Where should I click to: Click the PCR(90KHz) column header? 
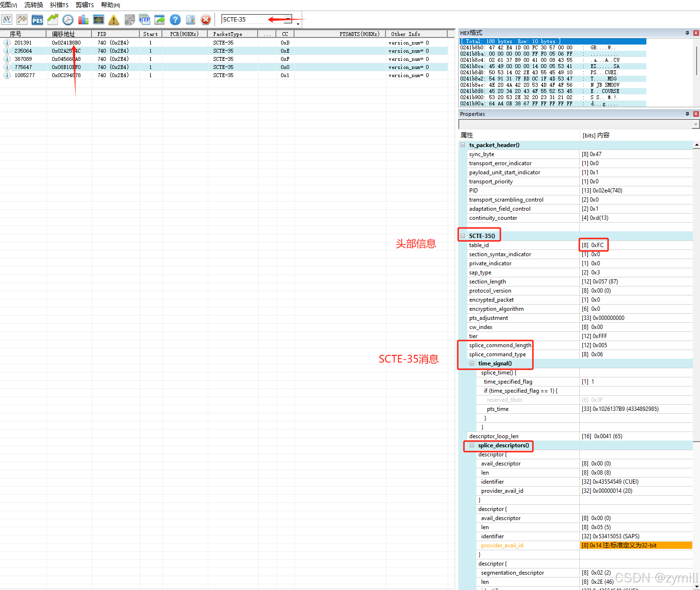(x=185, y=34)
